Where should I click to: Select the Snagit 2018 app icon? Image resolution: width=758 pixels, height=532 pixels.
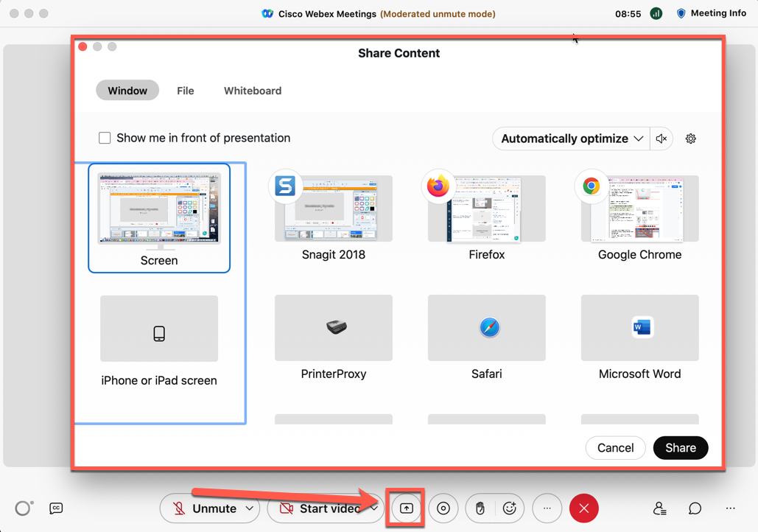coord(285,186)
